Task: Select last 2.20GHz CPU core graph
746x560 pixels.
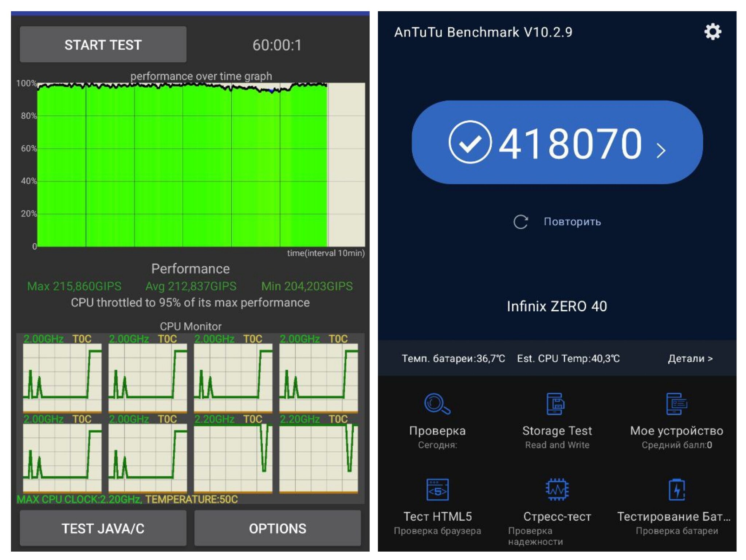Action: point(318,458)
